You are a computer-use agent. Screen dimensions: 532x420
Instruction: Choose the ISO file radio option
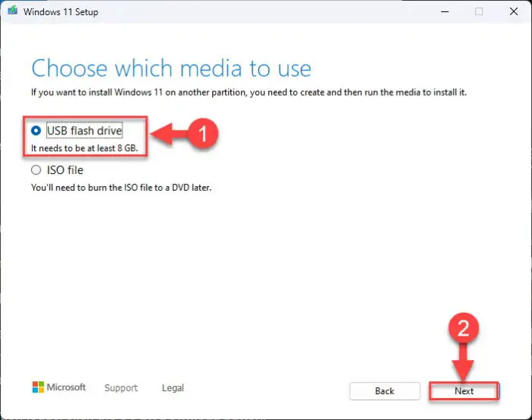point(36,170)
